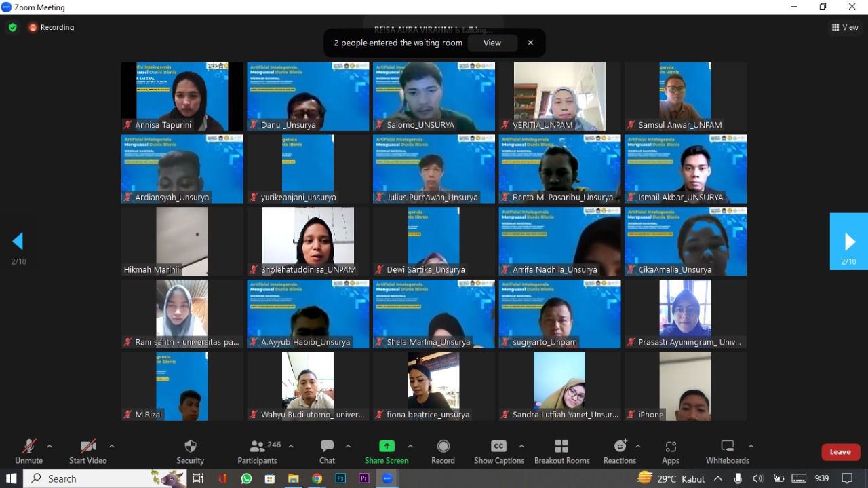Open Chrome from taskbar

tap(317, 478)
